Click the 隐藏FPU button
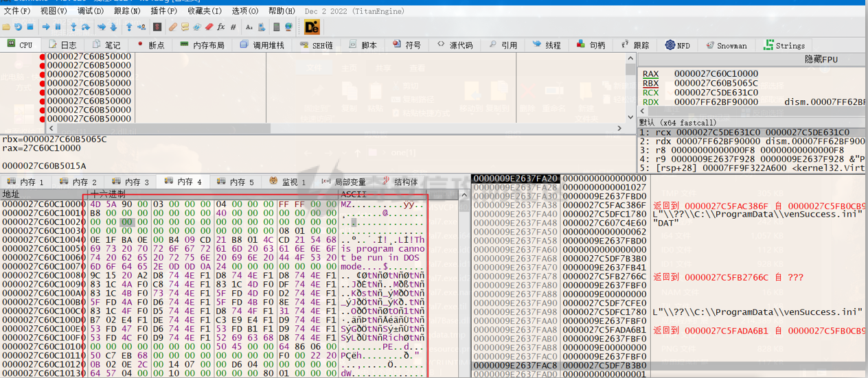 pos(821,60)
